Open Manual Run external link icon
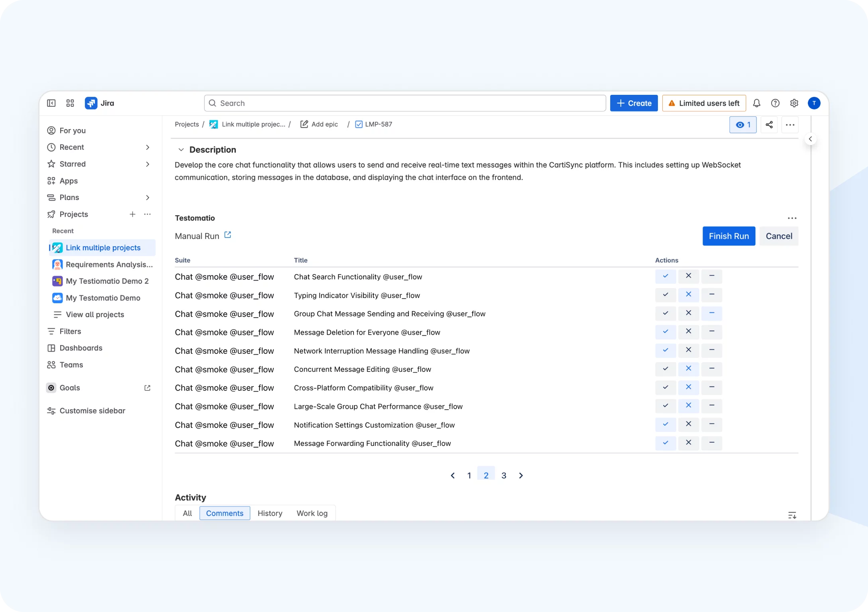The height and width of the screenshot is (612, 868). (228, 235)
